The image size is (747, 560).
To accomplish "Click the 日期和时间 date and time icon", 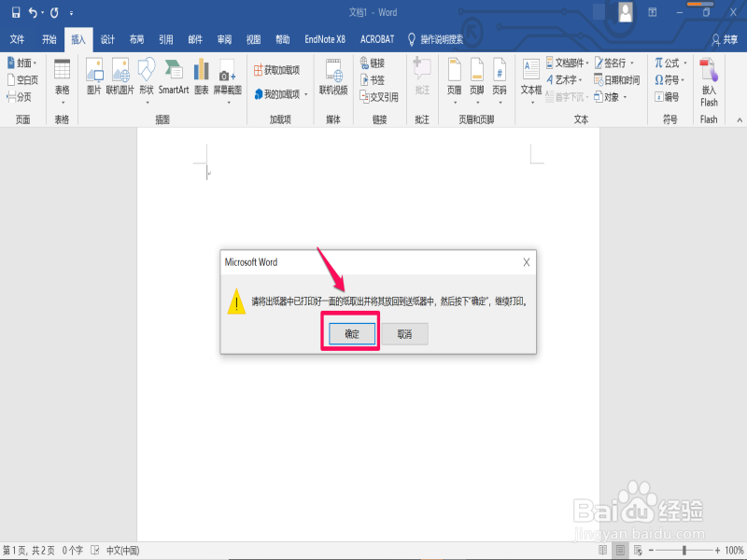I will (x=616, y=80).
